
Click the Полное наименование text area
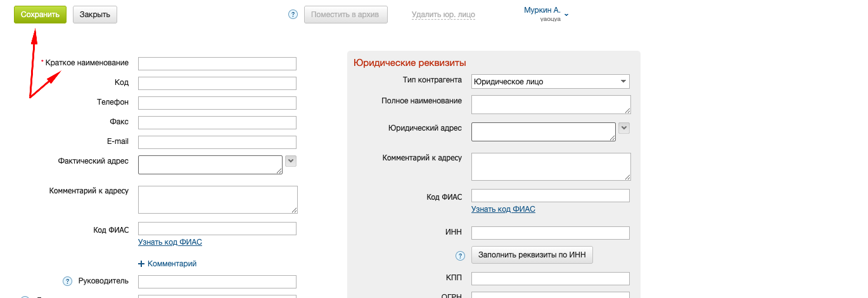[550, 104]
